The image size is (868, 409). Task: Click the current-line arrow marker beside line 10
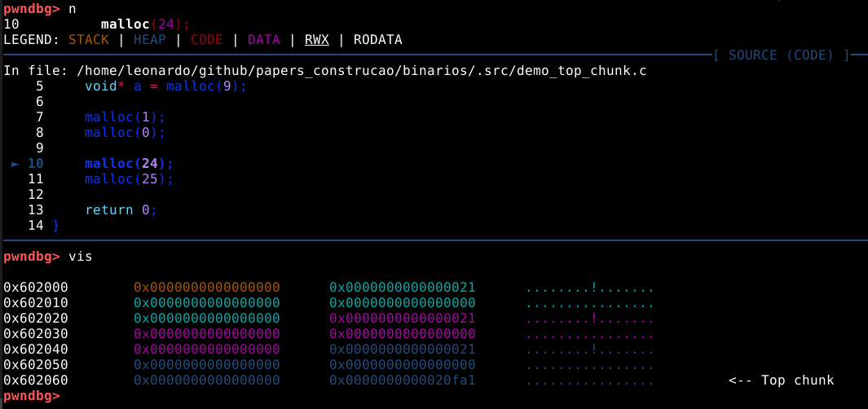(x=15, y=164)
